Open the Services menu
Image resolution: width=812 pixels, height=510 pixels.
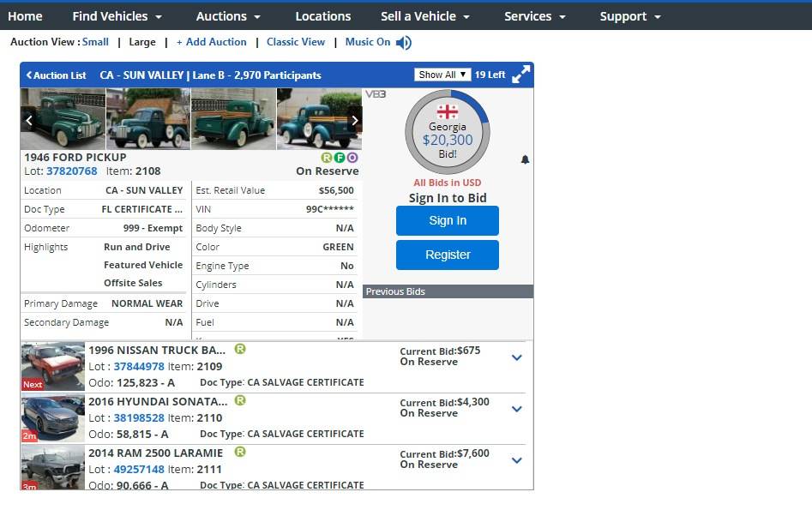click(535, 16)
